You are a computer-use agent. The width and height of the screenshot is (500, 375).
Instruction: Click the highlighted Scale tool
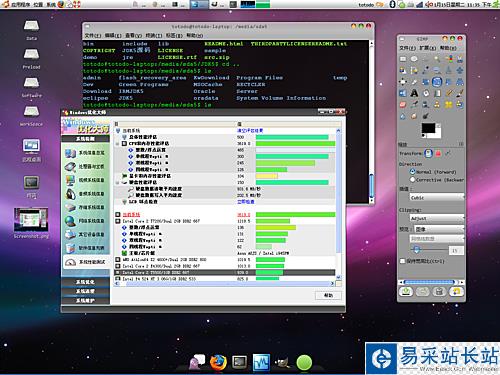tap(437, 82)
